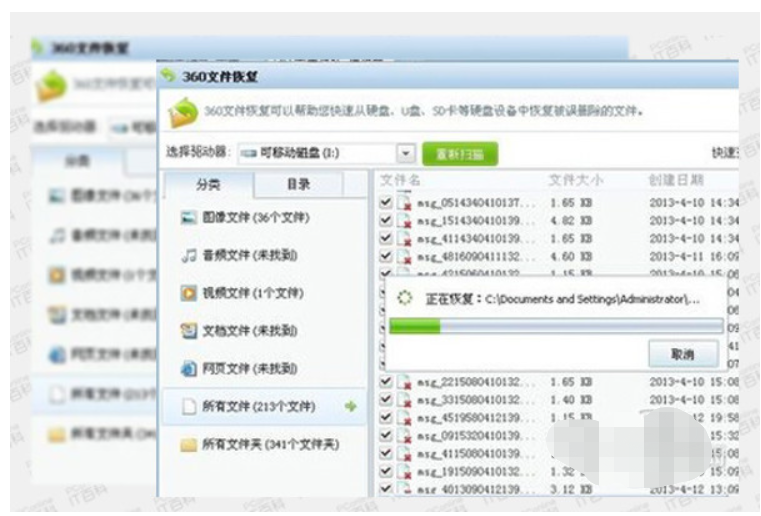This screenshot has width=761, height=516.
Task: Click the video files (视频文件) icon
Action: (188, 293)
